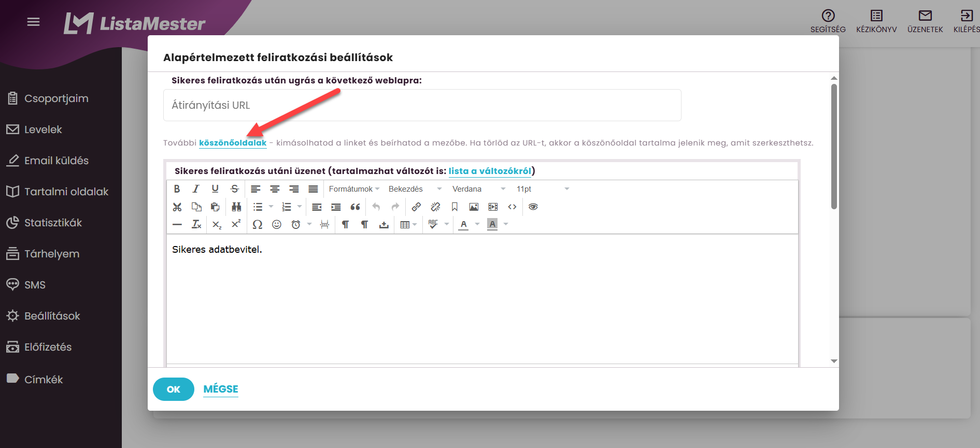Click KILÉPÉS to log out
The width and height of the screenshot is (980, 448).
967,21
